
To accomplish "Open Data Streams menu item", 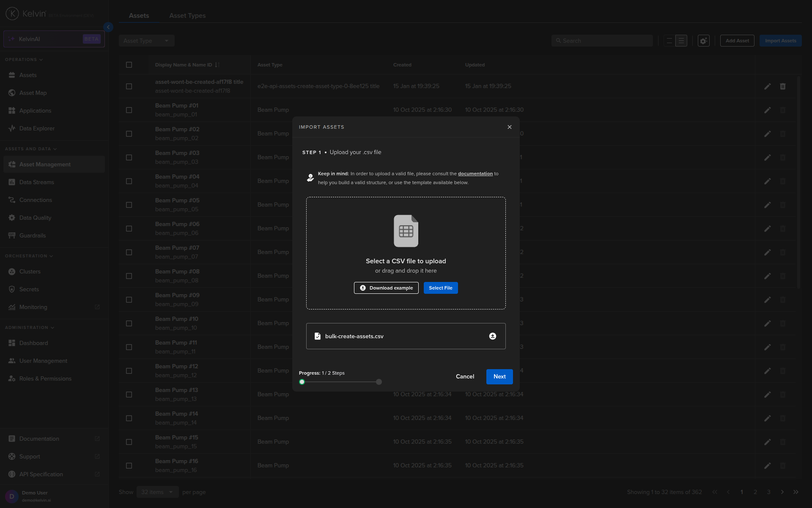I will point(37,182).
